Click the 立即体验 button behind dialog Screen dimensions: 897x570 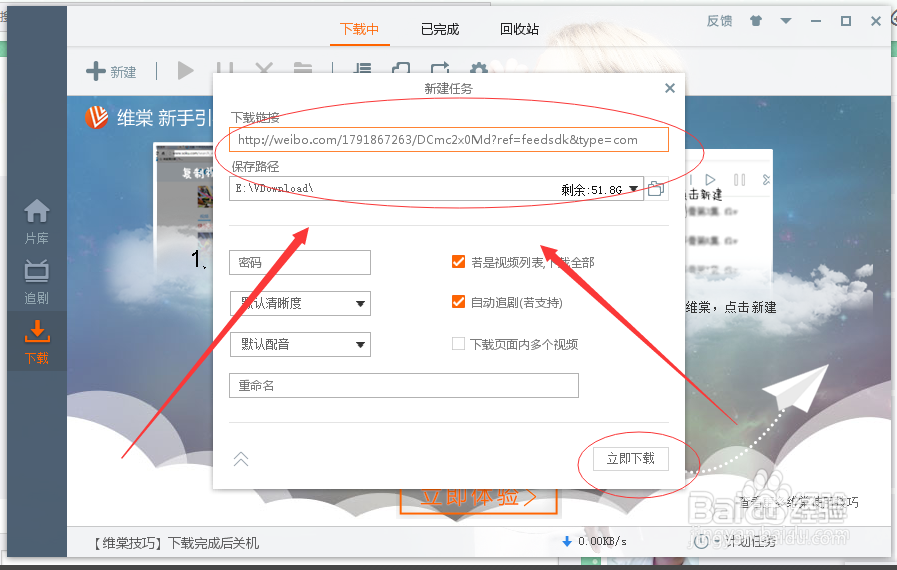tap(478, 500)
